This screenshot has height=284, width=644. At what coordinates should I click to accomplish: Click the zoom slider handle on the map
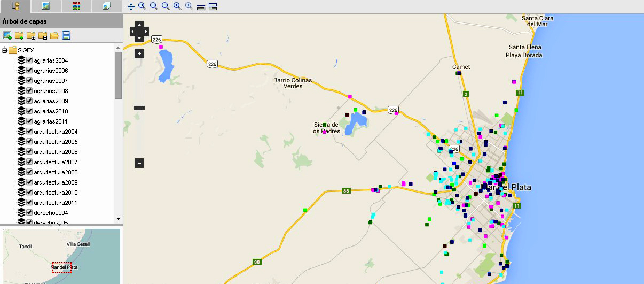point(139,108)
